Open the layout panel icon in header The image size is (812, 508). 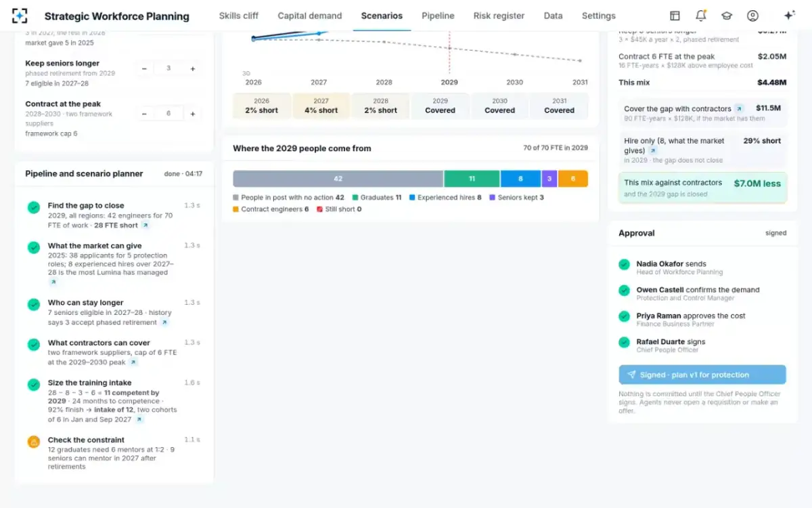(675, 16)
